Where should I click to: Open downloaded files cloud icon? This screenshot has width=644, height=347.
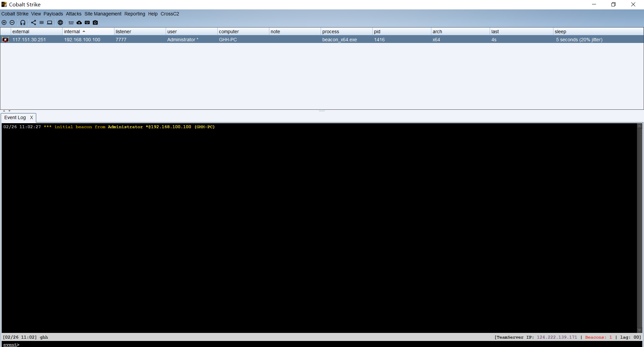pos(79,22)
